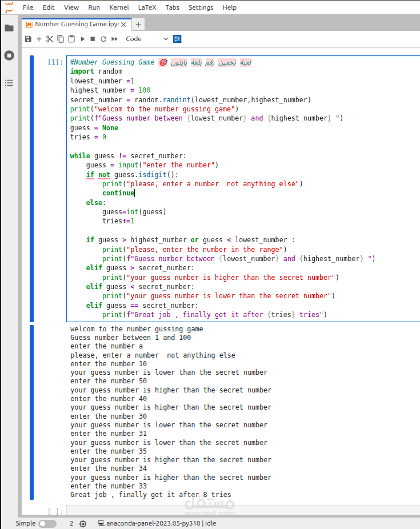Screen dimensions: 420x529
Task: Click output 'Great job , finally get it after 8 tries'
Action: [x=151, y=495]
